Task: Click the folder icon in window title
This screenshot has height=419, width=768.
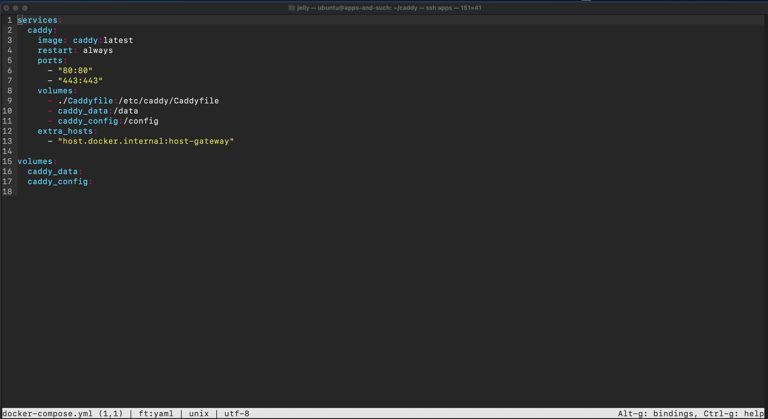Action: 292,8
